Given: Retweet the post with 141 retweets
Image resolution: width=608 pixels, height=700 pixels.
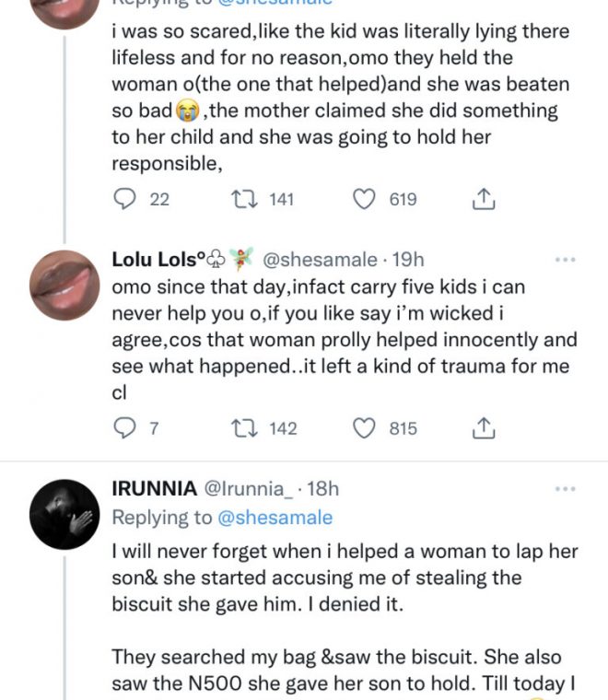Looking at the screenshot, I should point(238,199).
